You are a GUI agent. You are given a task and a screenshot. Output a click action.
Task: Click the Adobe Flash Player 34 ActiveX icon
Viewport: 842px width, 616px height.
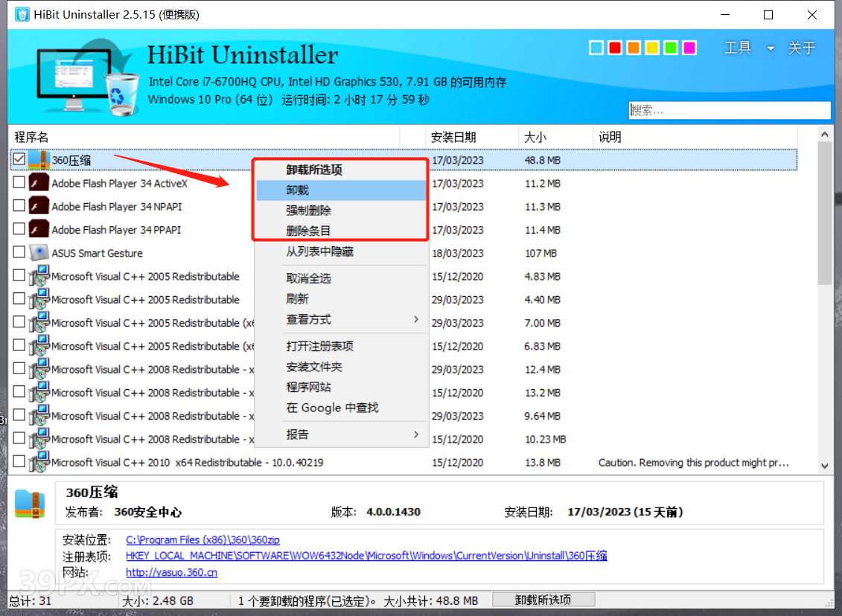coord(39,183)
